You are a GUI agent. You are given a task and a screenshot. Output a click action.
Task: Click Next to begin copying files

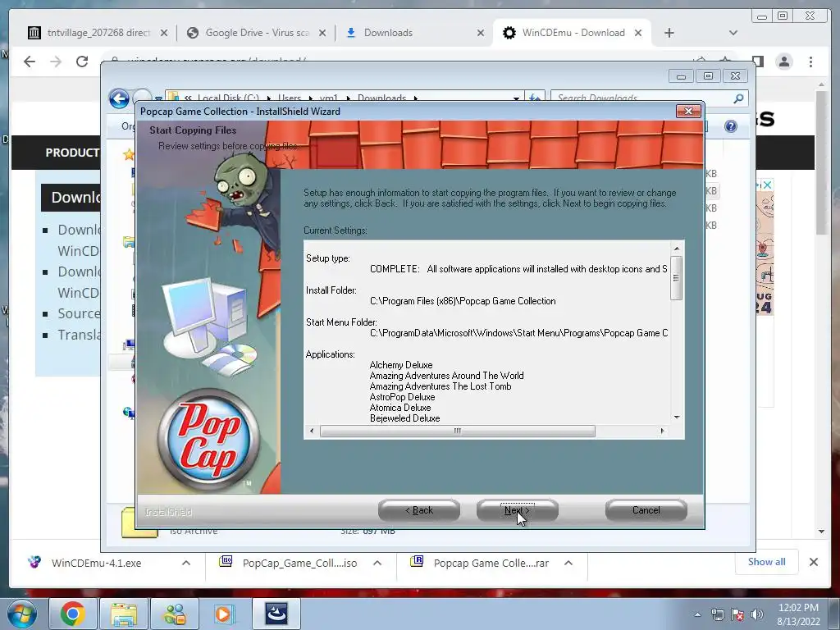[517, 510]
